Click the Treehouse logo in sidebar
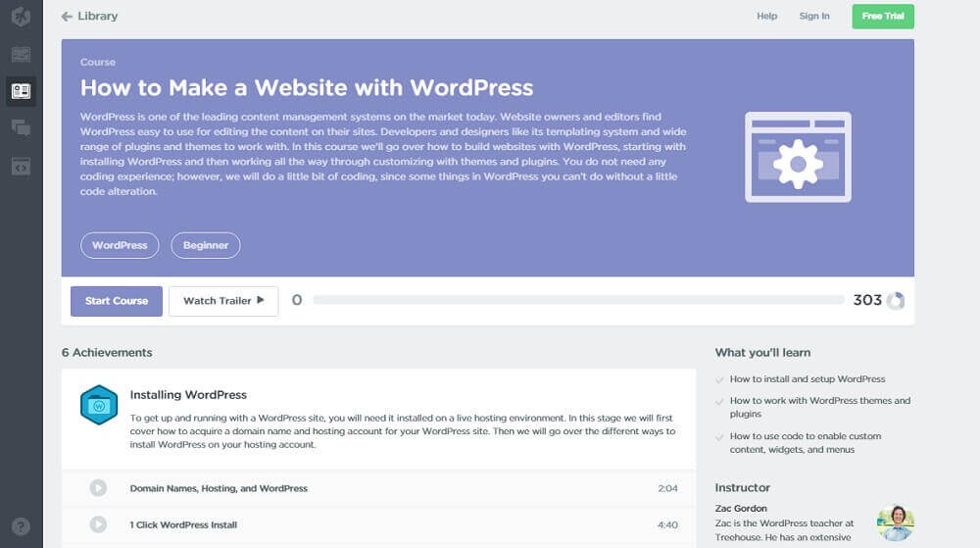Viewport: 980px width, 548px height. [21, 17]
